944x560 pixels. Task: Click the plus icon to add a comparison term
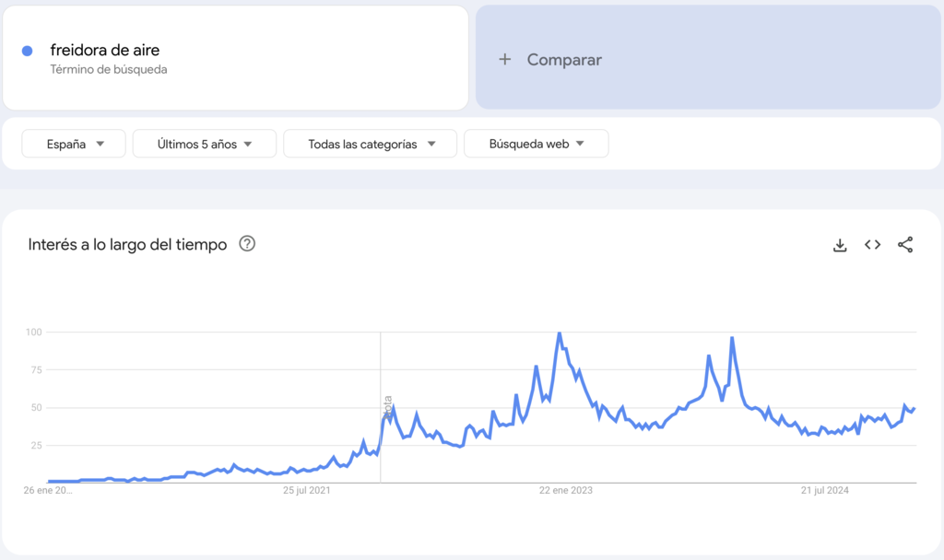[x=505, y=59]
